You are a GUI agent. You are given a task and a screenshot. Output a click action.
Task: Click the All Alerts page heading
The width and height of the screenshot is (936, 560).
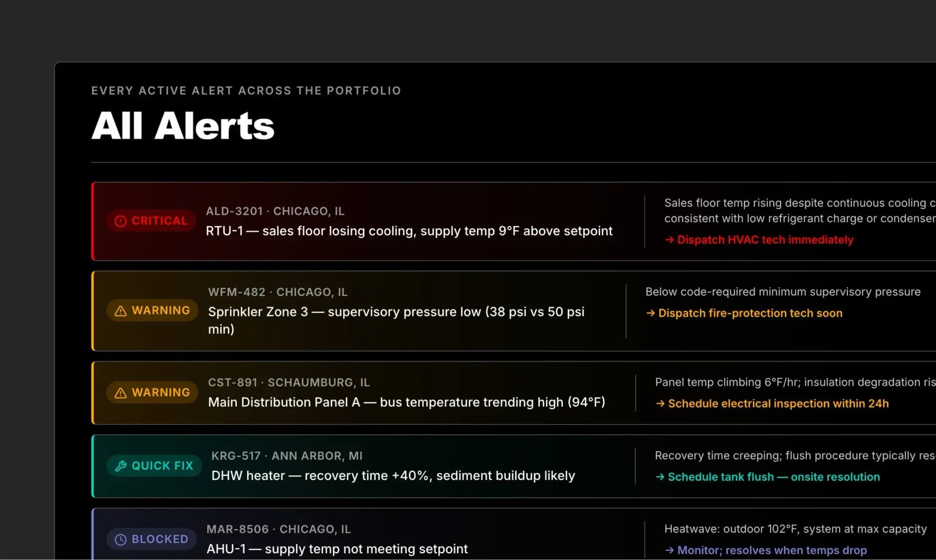[x=183, y=126]
